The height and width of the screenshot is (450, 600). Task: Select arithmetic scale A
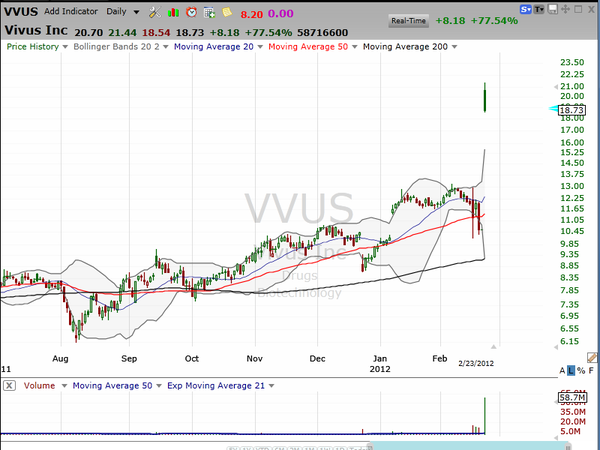tap(562, 370)
